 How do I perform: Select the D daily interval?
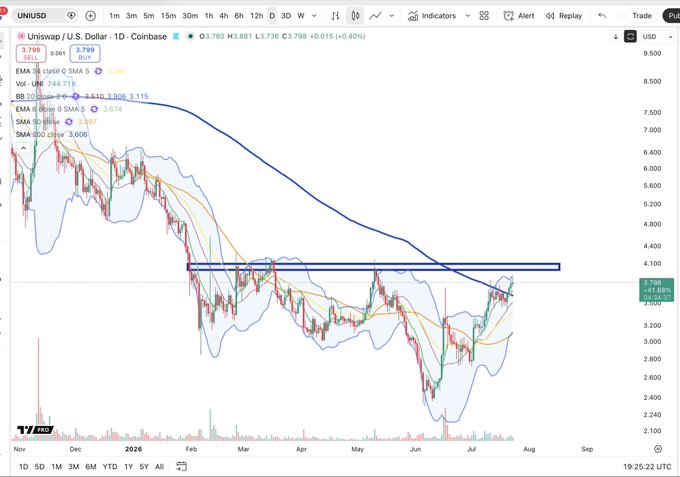click(x=272, y=16)
